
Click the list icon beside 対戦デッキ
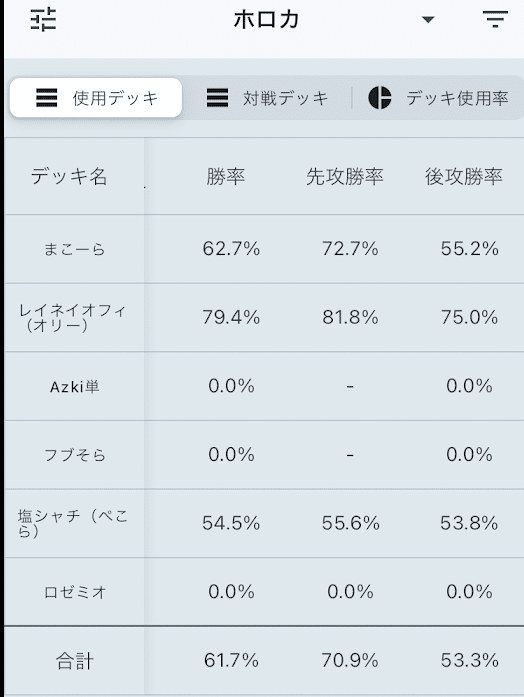217,98
